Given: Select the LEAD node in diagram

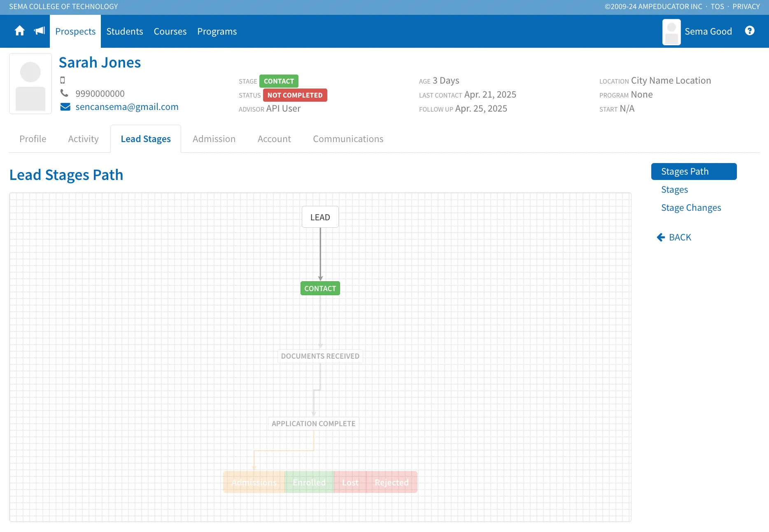Looking at the screenshot, I should (x=320, y=217).
